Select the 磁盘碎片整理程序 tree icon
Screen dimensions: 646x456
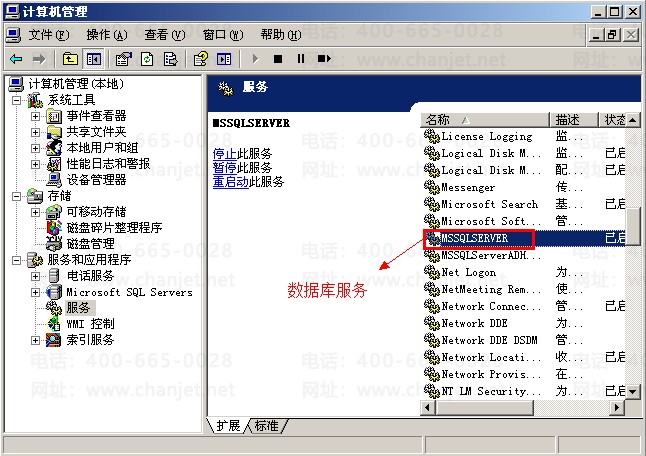click(54, 228)
